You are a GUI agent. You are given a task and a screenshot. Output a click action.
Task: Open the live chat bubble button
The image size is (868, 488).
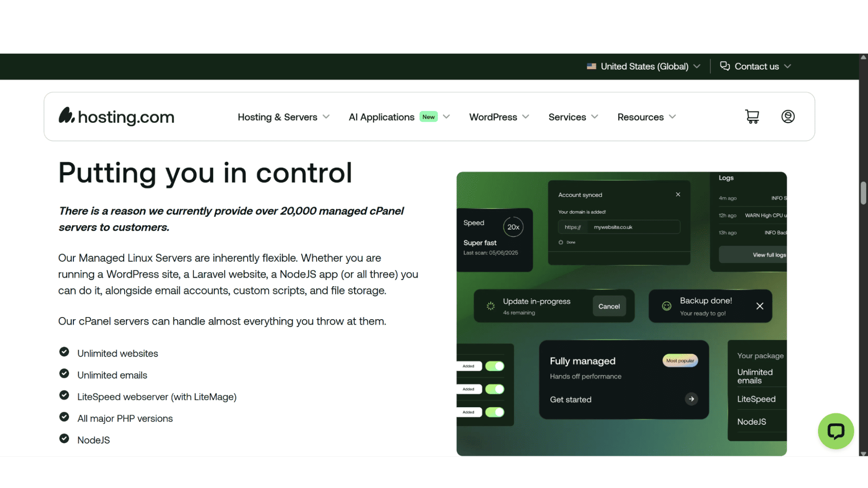[835, 431]
